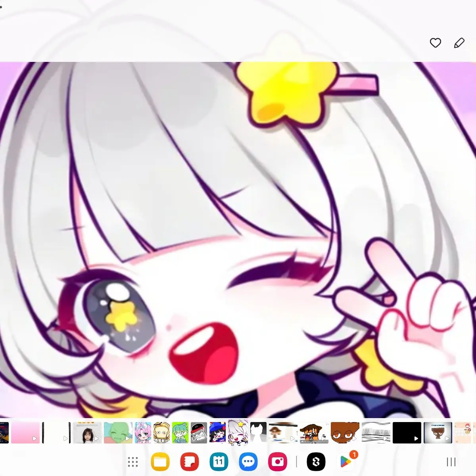Launch Google Play Store with notification badge
The image size is (476, 476).
[x=345, y=462]
